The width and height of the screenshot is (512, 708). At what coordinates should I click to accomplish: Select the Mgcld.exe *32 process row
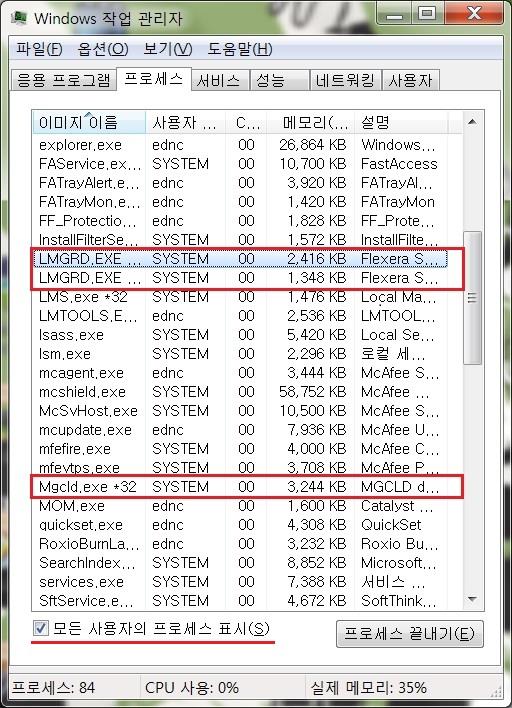pos(247,487)
